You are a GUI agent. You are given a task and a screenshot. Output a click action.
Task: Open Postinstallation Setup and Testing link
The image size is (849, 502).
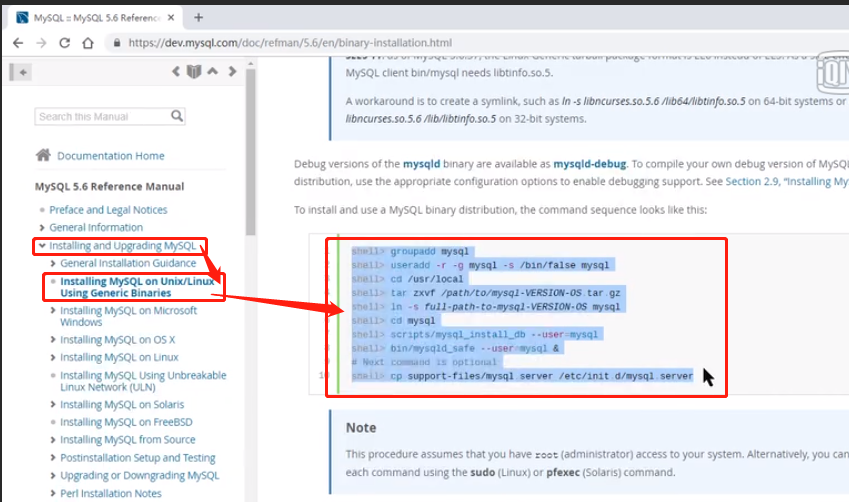pos(138,458)
